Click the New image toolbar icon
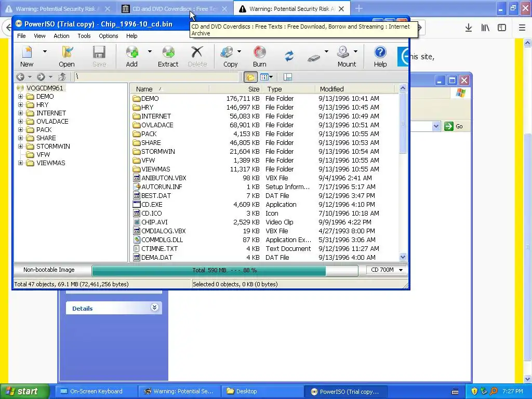 [27, 52]
